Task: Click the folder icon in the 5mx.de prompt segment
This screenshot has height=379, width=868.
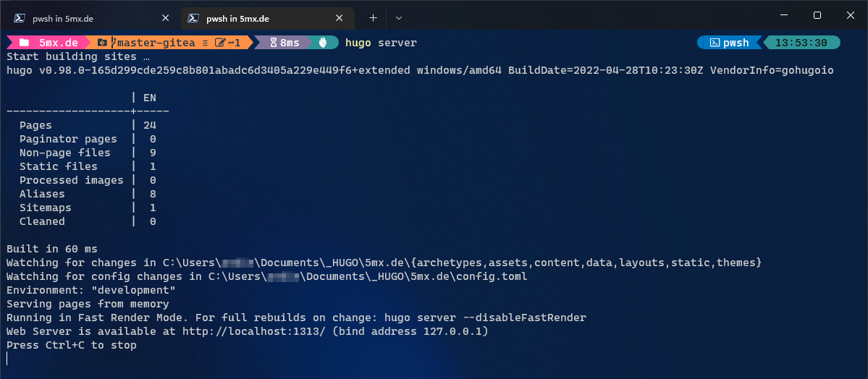Action: tap(24, 43)
